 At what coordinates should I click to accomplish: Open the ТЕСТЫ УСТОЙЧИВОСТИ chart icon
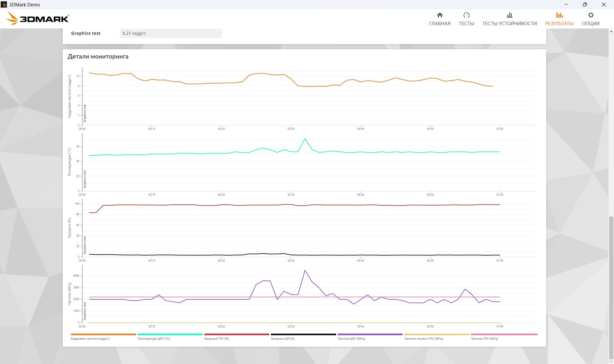(x=509, y=15)
